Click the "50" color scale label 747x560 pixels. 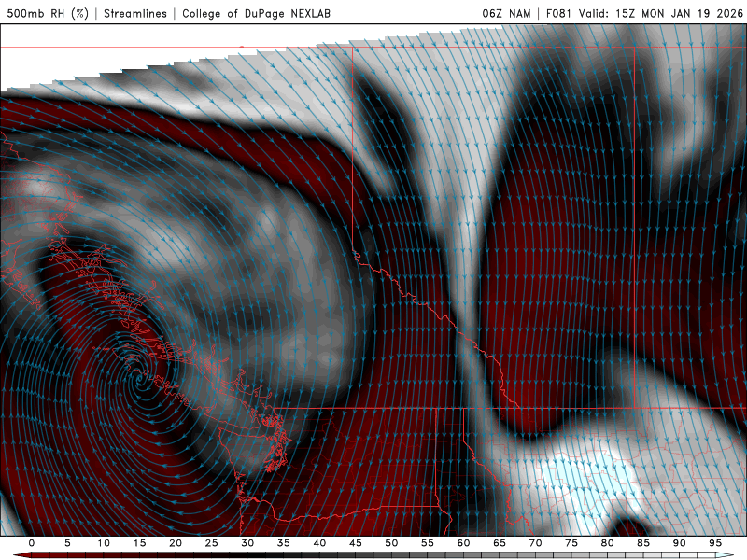click(x=391, y=543)
